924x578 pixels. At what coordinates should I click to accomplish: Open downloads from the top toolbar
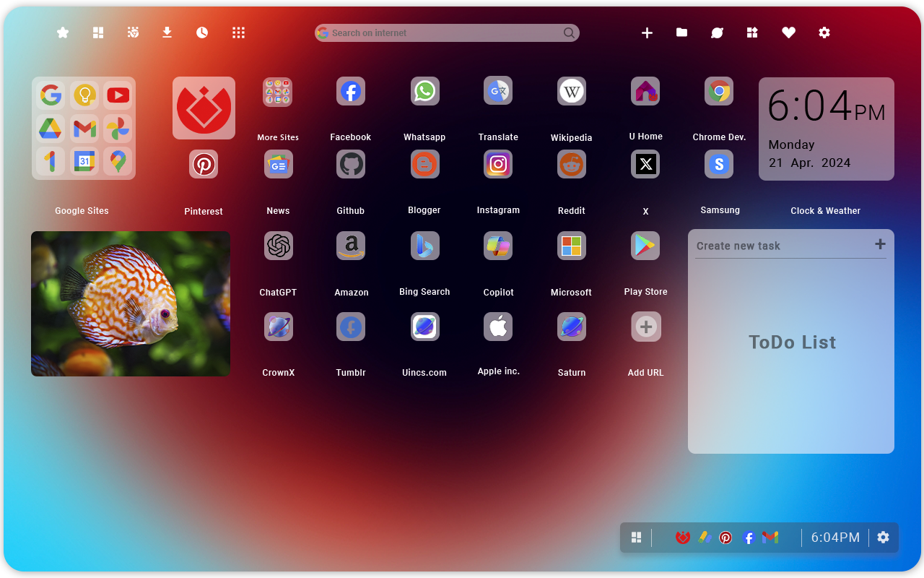[167, 33]
